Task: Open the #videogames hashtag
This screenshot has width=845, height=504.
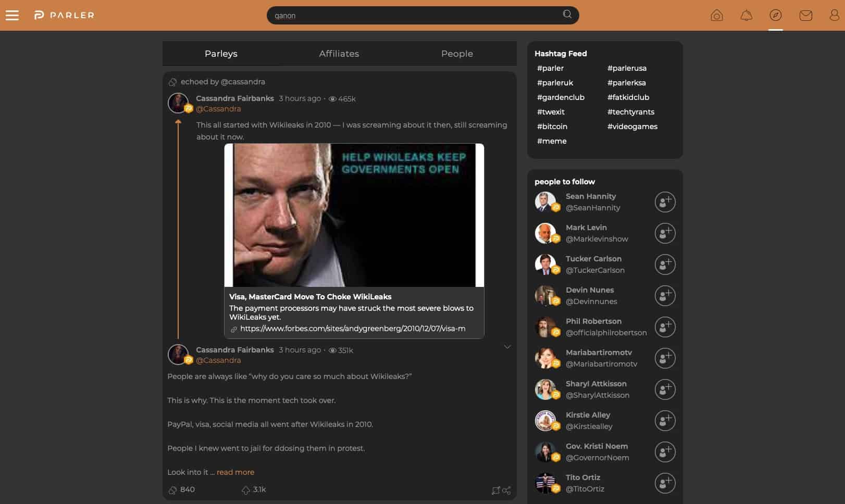Action: [632, 127]
